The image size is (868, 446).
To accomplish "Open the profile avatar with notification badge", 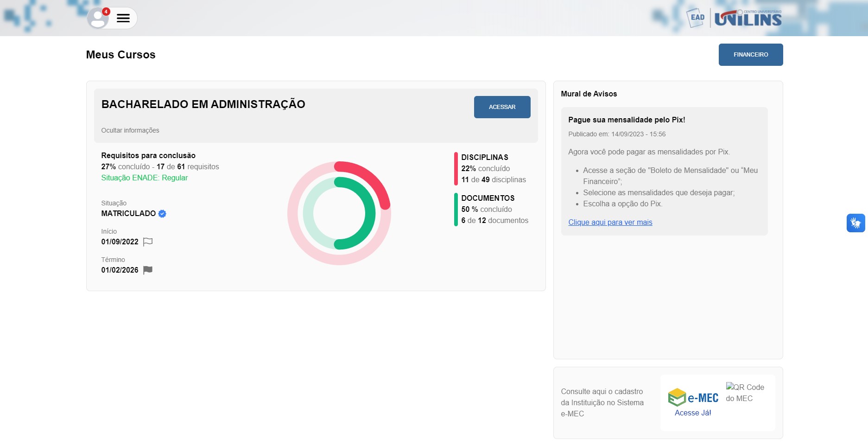I will (98, 18).
